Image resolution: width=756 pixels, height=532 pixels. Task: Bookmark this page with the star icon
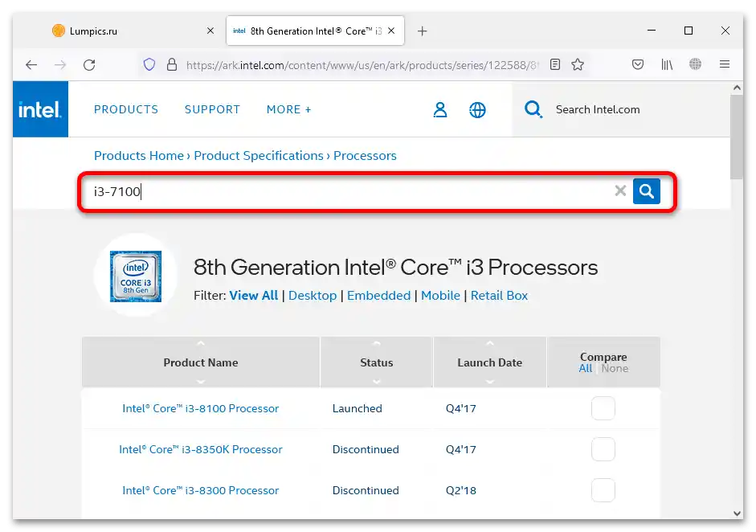point(578,64)
